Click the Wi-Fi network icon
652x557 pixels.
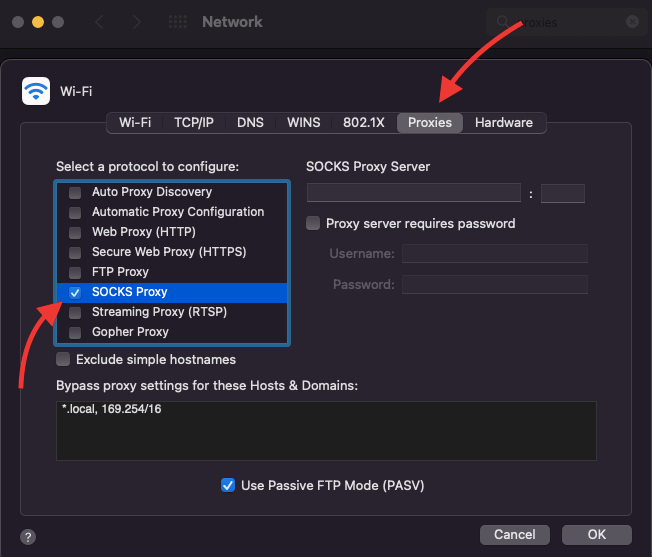click(x=36, y=91)
